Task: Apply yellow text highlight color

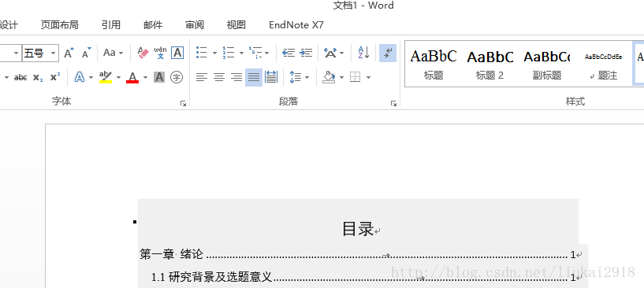Action: pyautogui.click(x=106, y=77)
